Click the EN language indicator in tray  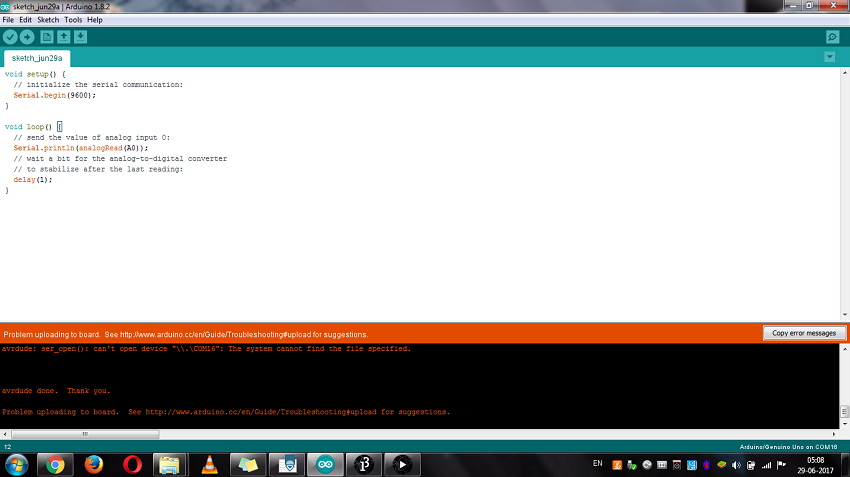(597, 463)
